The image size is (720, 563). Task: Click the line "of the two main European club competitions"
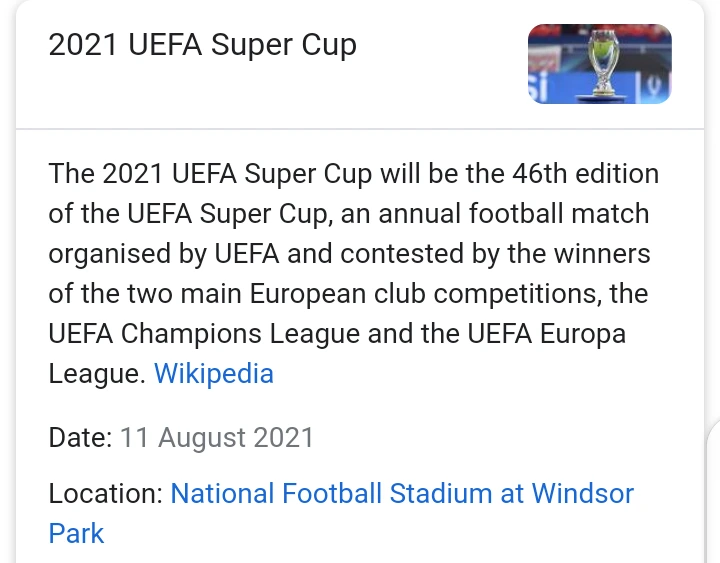click(x=348, y=294)
